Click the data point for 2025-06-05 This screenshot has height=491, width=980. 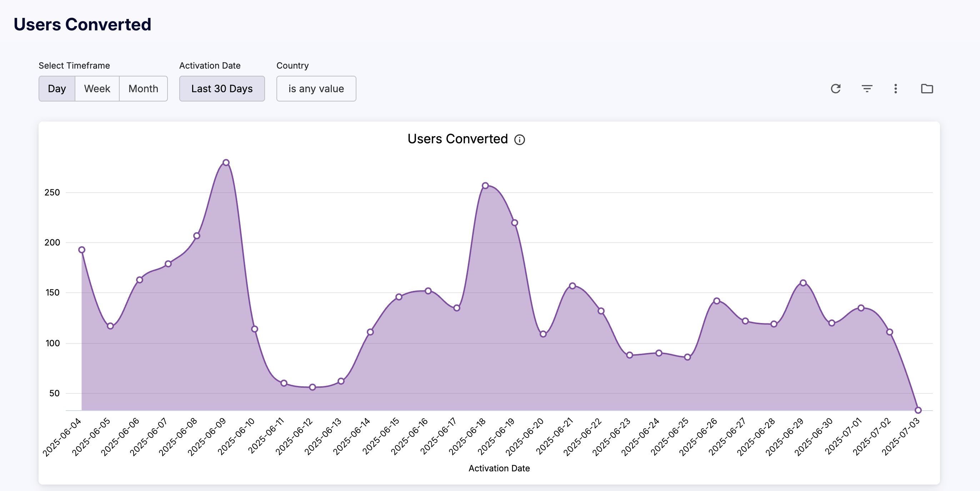pyautogui.click(x=110, y=326)
